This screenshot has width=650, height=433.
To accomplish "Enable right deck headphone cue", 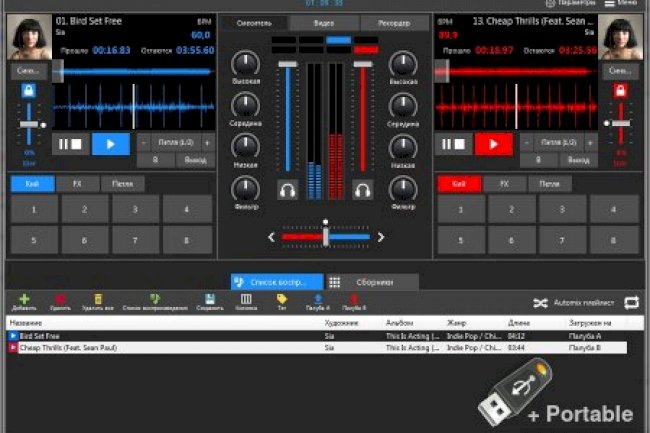I will pyautogui.click(x=362, y=190).
